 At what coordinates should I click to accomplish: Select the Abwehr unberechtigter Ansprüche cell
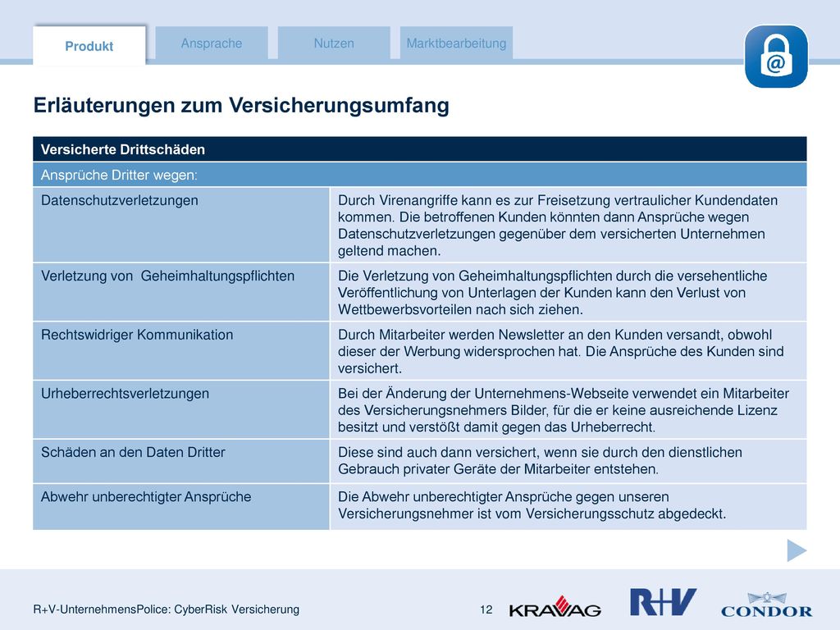(181, 507)
